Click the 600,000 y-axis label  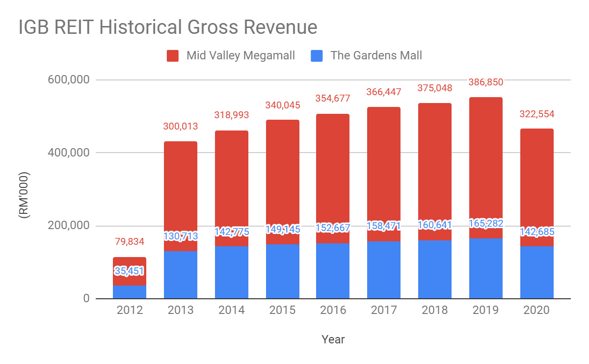68,79
